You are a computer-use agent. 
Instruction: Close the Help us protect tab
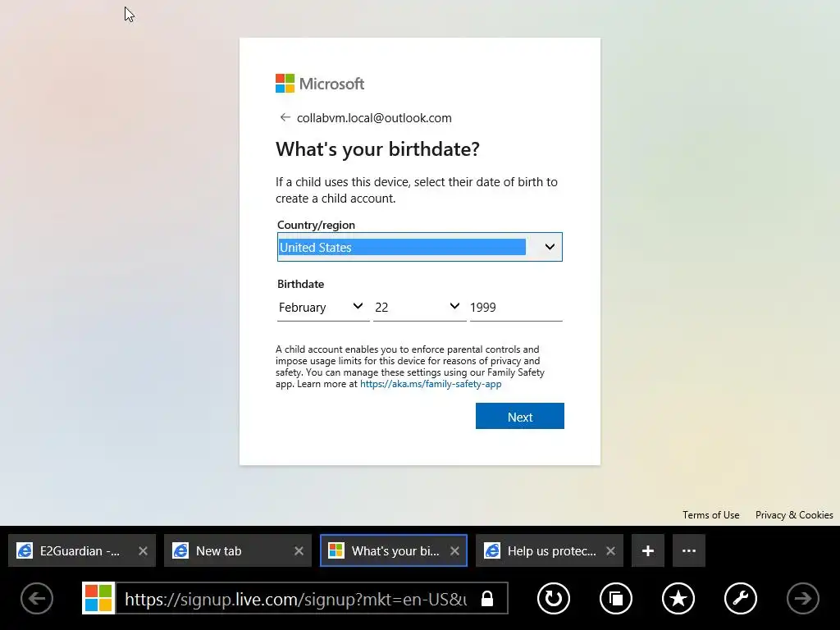point(610,550)
